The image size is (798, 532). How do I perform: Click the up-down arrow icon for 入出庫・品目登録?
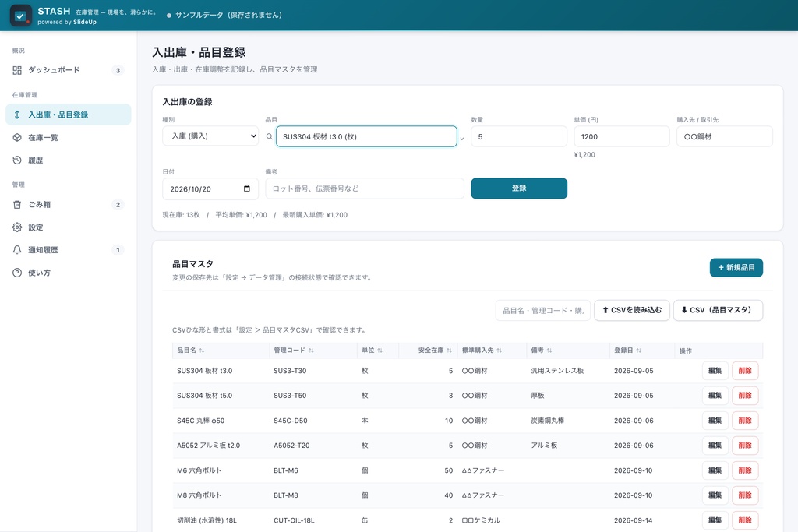[x=17, y=115]
